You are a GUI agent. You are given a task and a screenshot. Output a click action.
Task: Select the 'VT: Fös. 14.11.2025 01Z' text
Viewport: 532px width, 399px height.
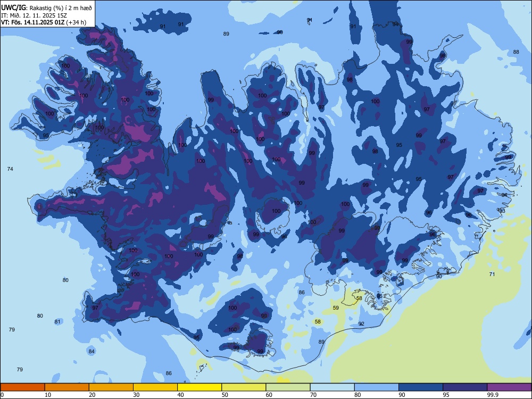(32, 22)
